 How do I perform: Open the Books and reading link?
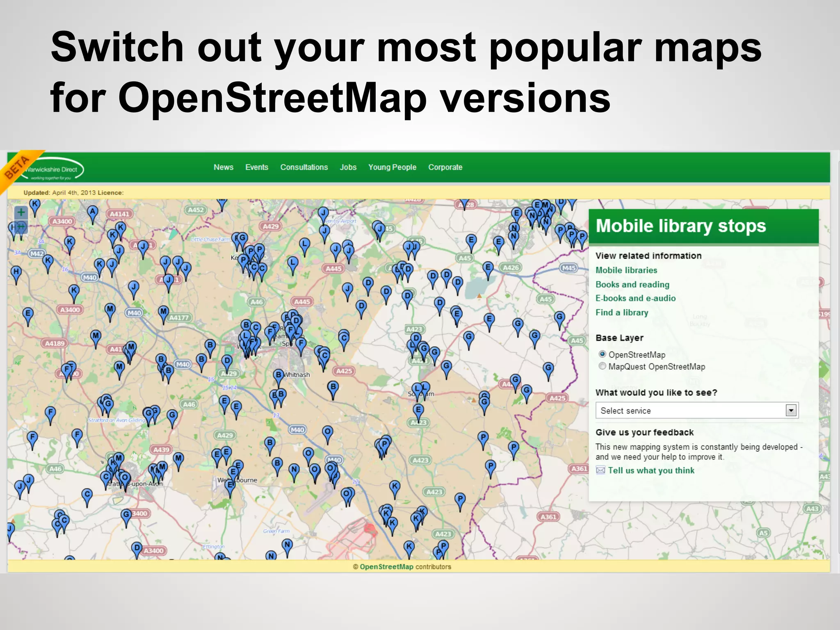(x=632, y=285)
